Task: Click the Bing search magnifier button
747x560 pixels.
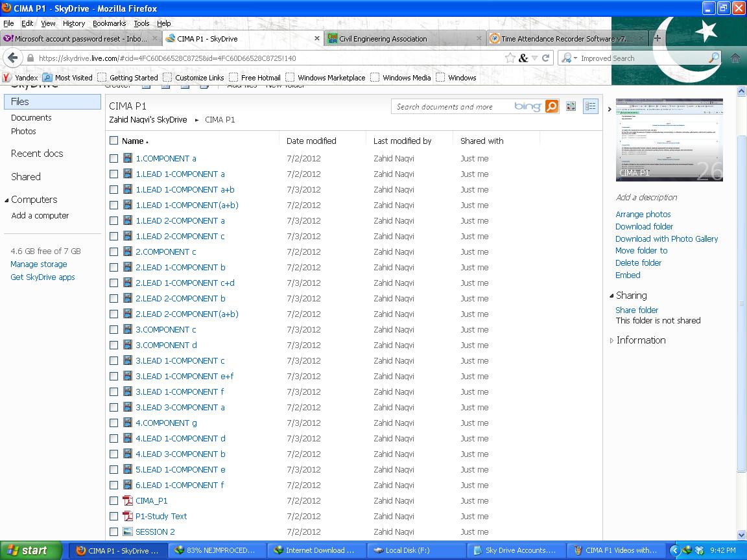Action: tap(551, 106)
